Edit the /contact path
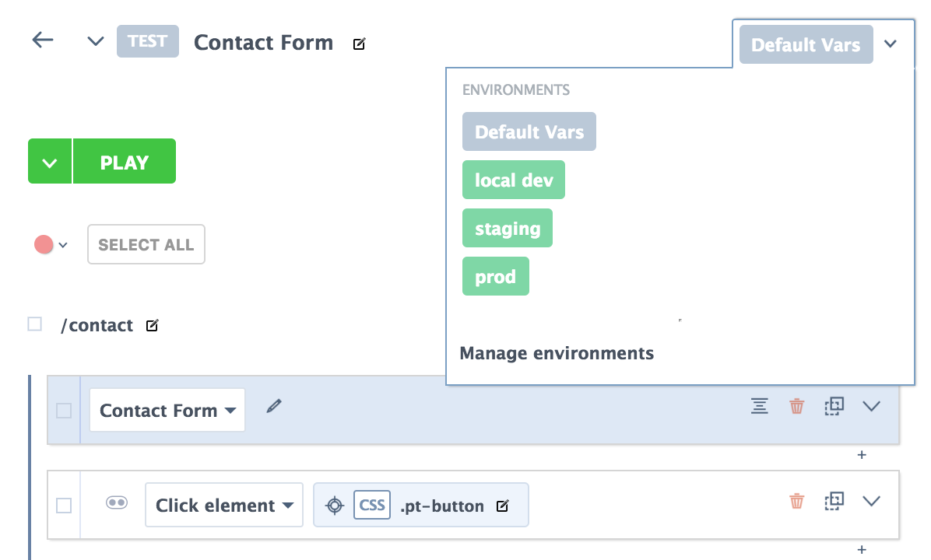The height and width of the screenshot is (560, 931). click(x=152, y=325)
